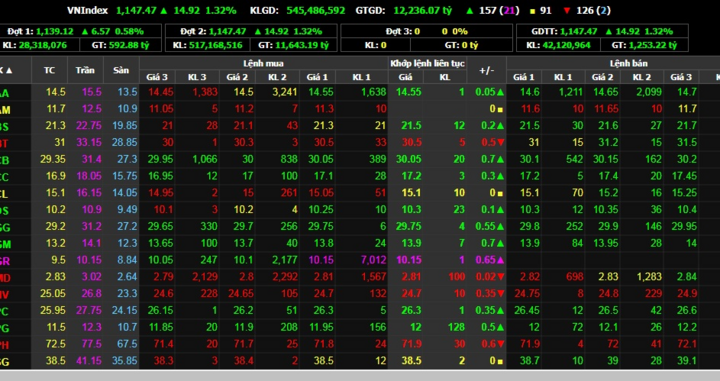Click GDTT volume 42,120,964
The image size is (720, 381).
pos(568,45)
